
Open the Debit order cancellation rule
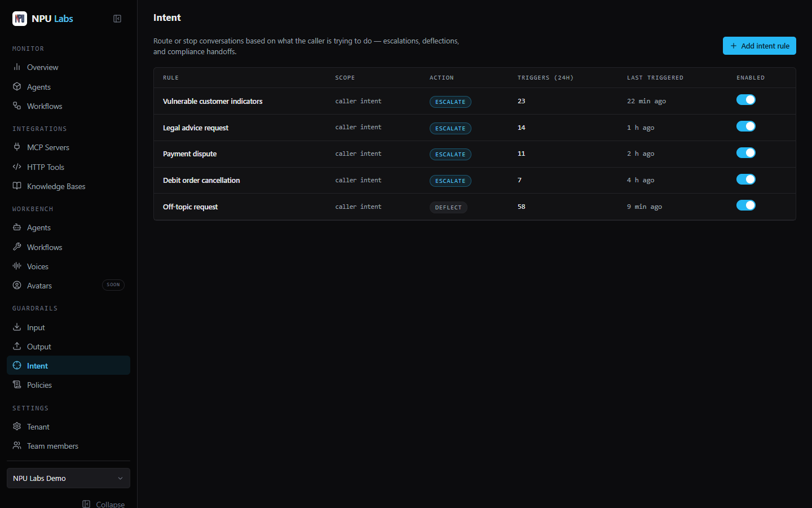pyautogui.click(x=201, y=181)
